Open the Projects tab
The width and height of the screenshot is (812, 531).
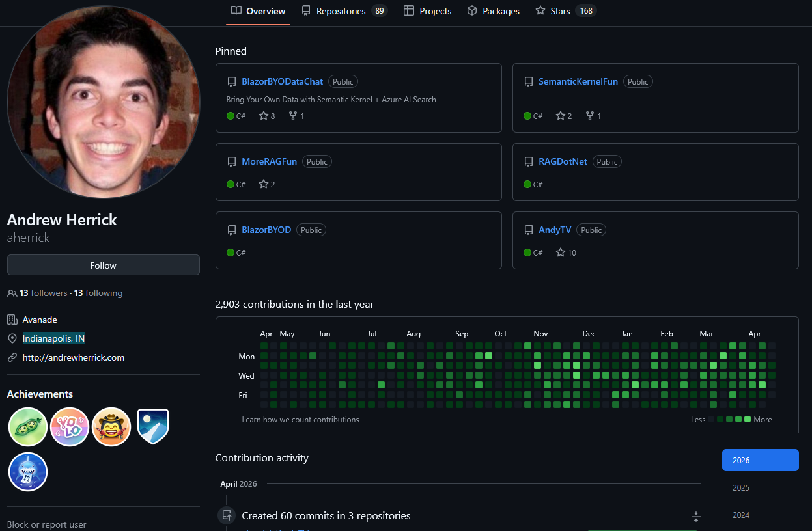(x=435, y=11)
